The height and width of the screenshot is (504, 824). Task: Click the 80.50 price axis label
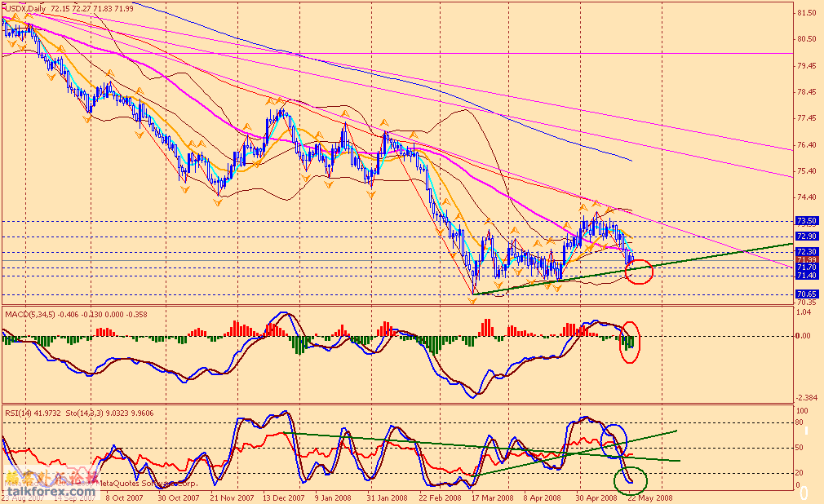[807, 39]
